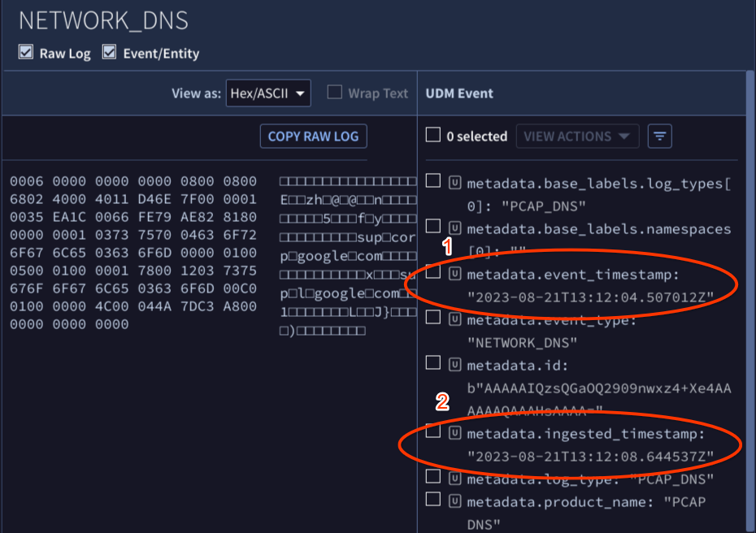The image size is (756, 533).
Task: Open the VIEW ACTIONS dropdown
Action: (577, 136)
